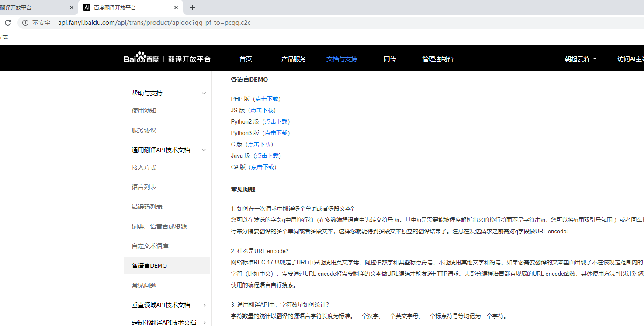Viewport: 644px width, 326px height.
Task: Collapse the 通用翻译API技术文档 section
Action: 204,149
